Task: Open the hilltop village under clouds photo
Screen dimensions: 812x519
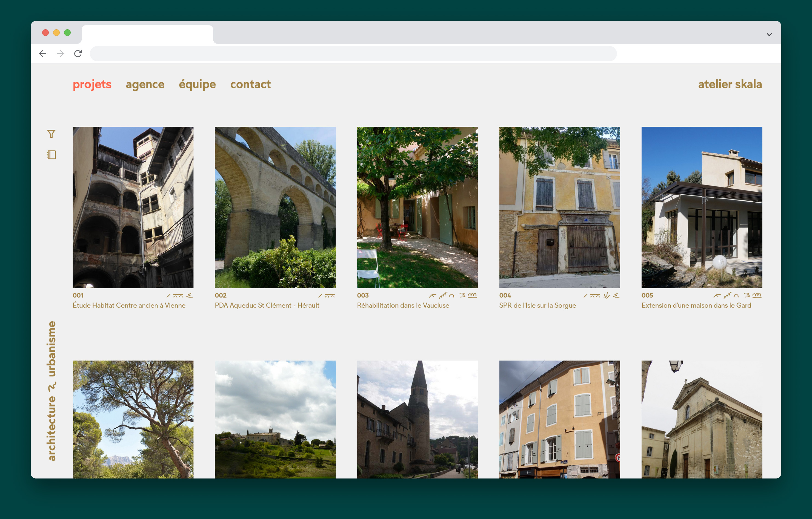Action: click(275, 420)
